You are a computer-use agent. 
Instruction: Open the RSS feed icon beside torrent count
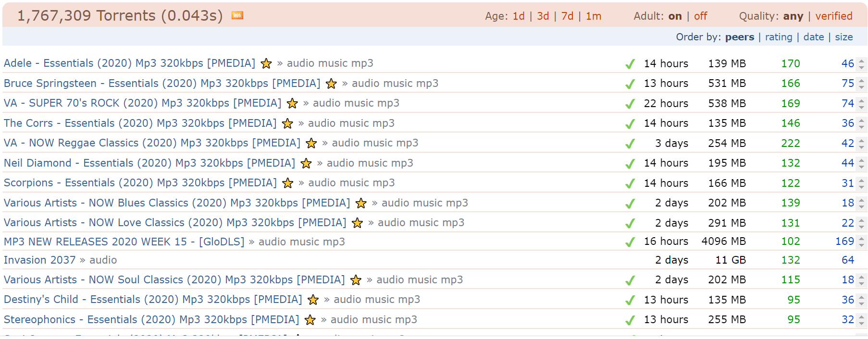pos(237,15)
